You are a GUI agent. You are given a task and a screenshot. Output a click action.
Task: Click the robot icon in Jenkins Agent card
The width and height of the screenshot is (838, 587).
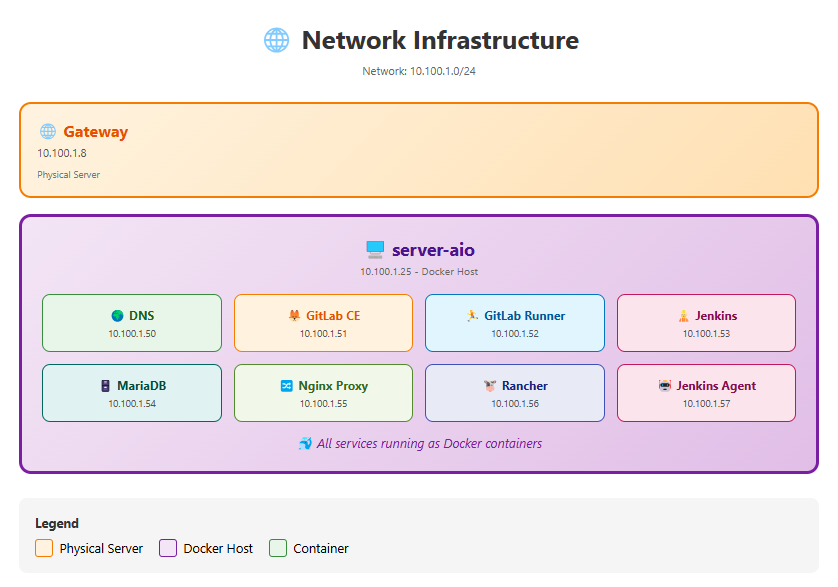tap(665, 386)
